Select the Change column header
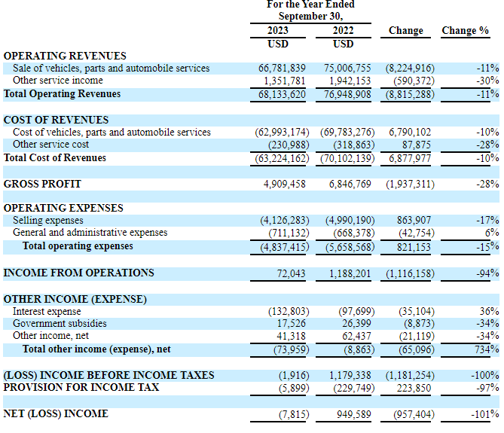Viewport: 504px width, 433px height. coord(405,31)
